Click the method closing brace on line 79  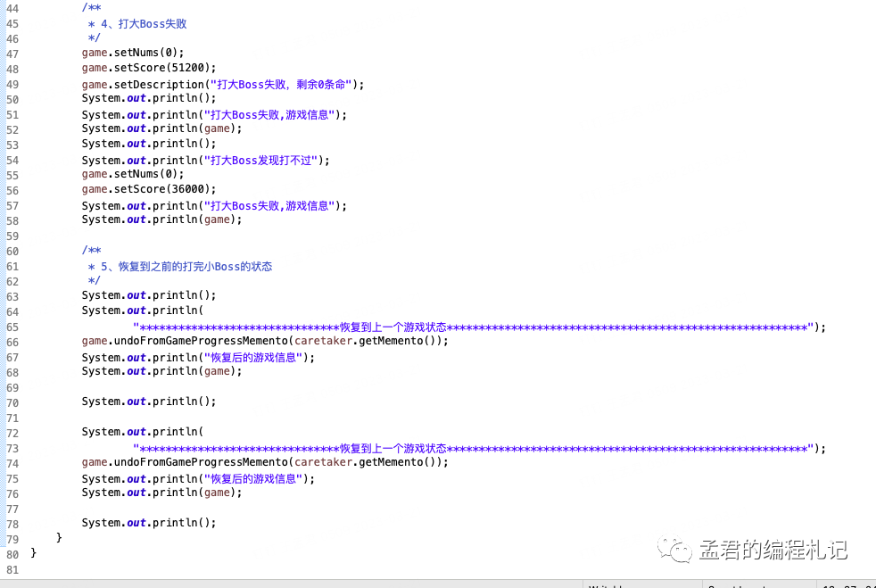[59, 537]
